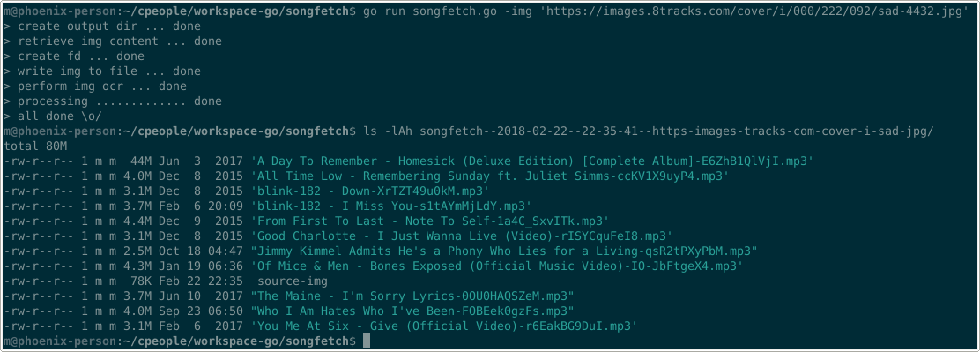Select 'Of Mice & Men - Bones Exposed' file
Image resolution: width=980 pixels, height=352 pixels.
click(x=496, y=266)
